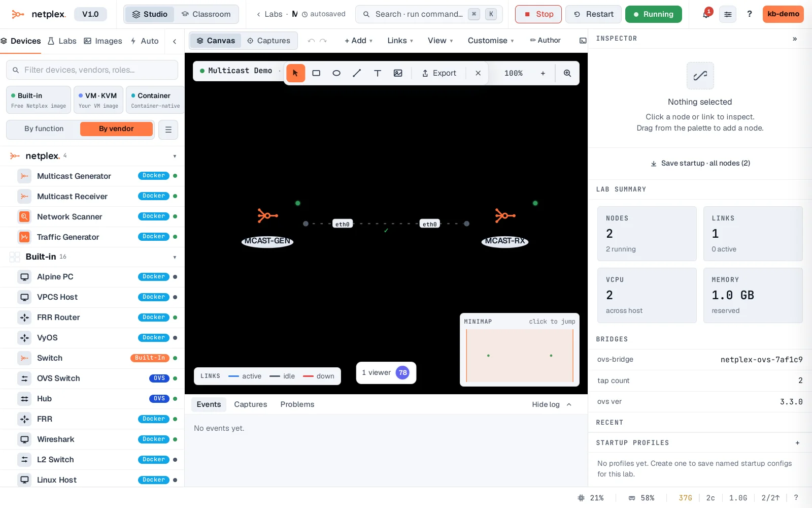This screenshot has width=812, height=508.
Task: Switch to the Problems log tab
Action: (x=297, y=404)
